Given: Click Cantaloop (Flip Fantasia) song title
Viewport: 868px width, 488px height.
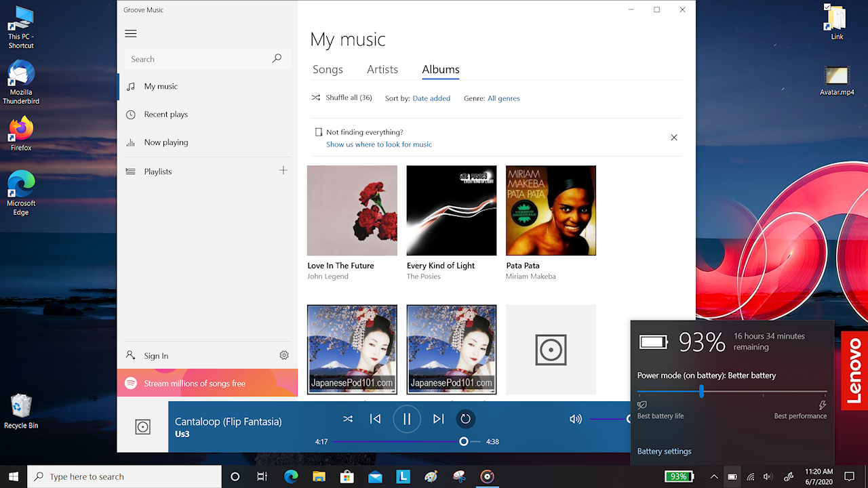Looking at the screenshot, I should [x=228, y=422].
